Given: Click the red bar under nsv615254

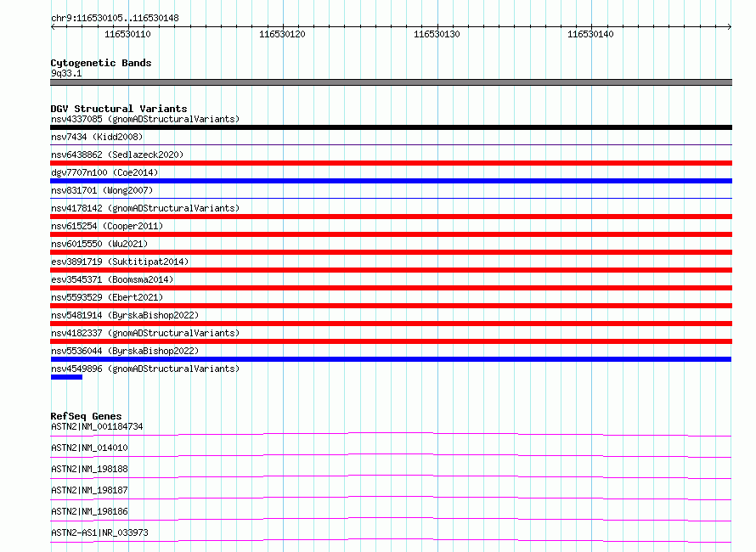Looking at the screenshot, I should click(391, 234).
